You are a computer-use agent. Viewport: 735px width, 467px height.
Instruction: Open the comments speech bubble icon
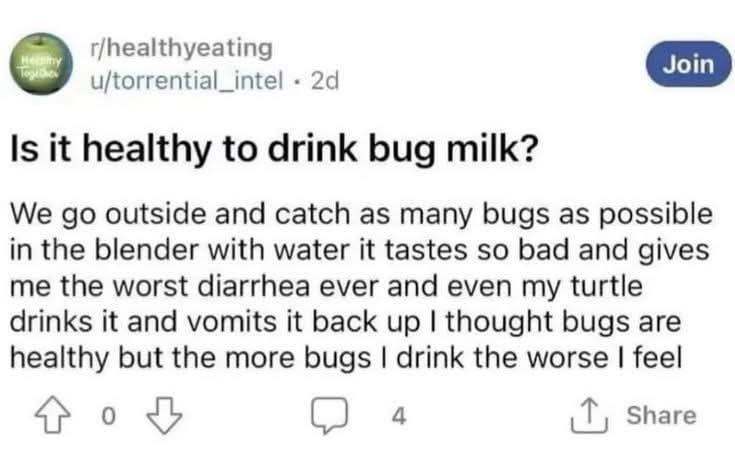[330, 415]
